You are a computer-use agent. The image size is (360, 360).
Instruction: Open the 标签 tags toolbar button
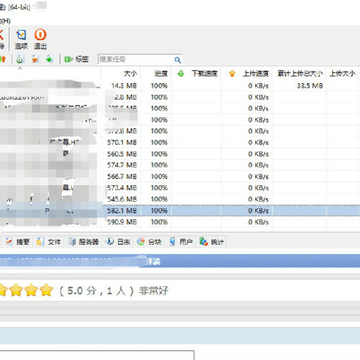77,59
